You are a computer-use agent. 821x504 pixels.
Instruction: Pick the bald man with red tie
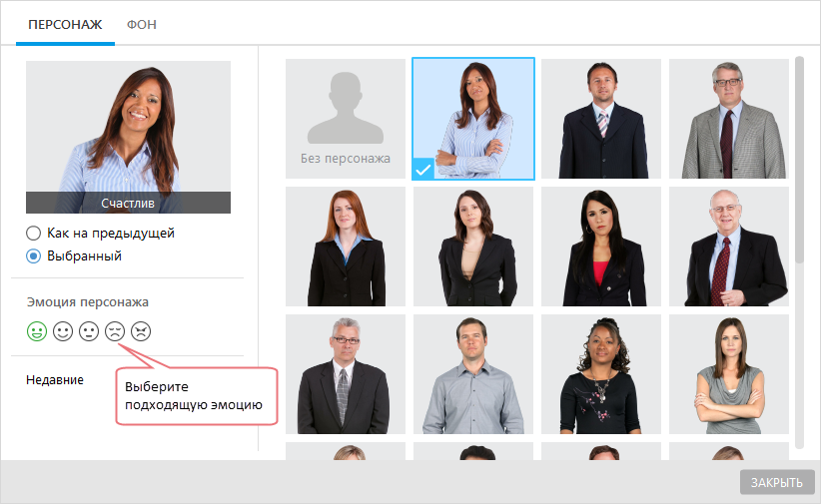tap(729, 247)
